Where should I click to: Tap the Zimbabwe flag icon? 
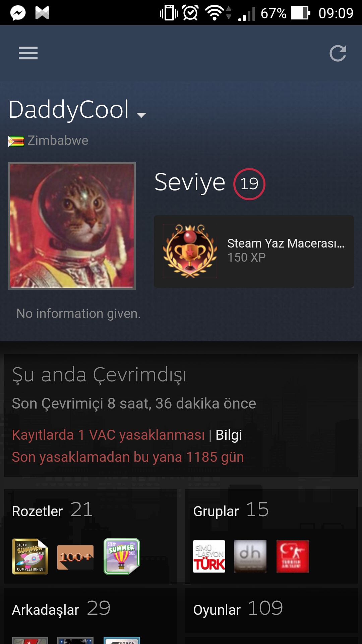tap(16, 141)
